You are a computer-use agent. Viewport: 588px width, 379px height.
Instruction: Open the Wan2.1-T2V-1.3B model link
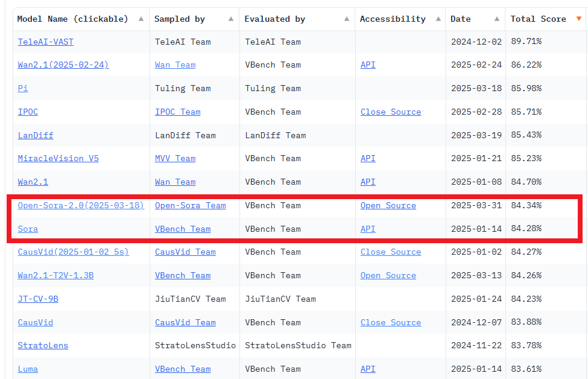55,275
